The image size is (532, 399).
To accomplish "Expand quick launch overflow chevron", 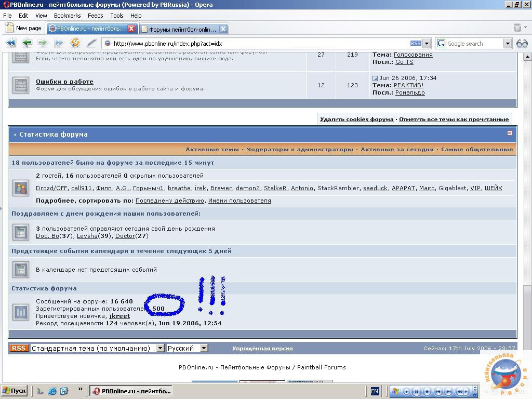I will click(x=81, y=389).
